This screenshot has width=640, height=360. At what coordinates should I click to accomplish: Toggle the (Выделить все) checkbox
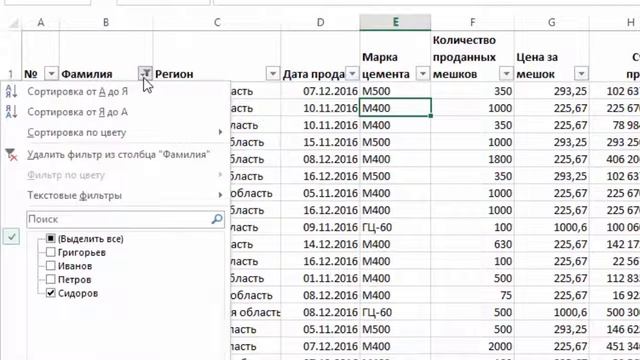(x=51, y=238)
